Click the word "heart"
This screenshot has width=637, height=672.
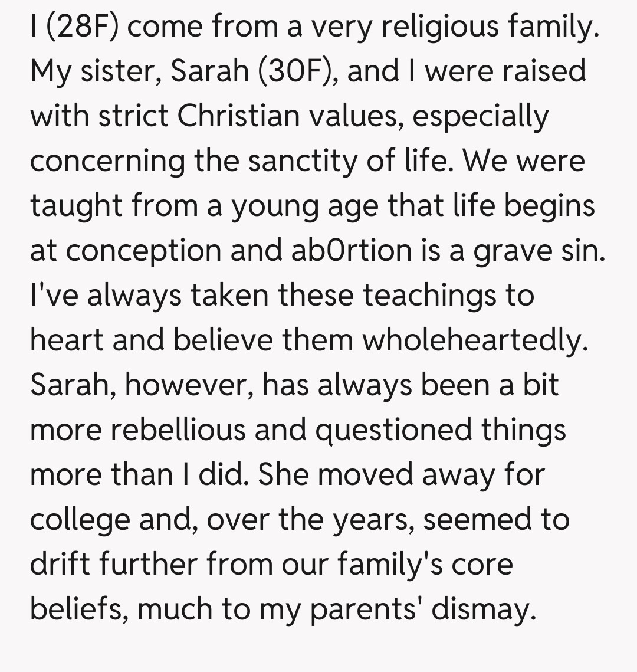point(66,340)
